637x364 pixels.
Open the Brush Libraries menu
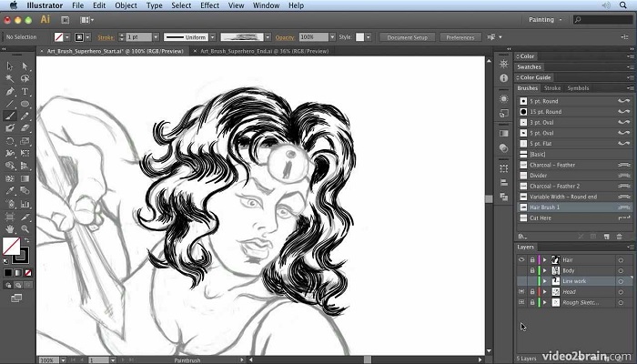(x=522, y=237)
